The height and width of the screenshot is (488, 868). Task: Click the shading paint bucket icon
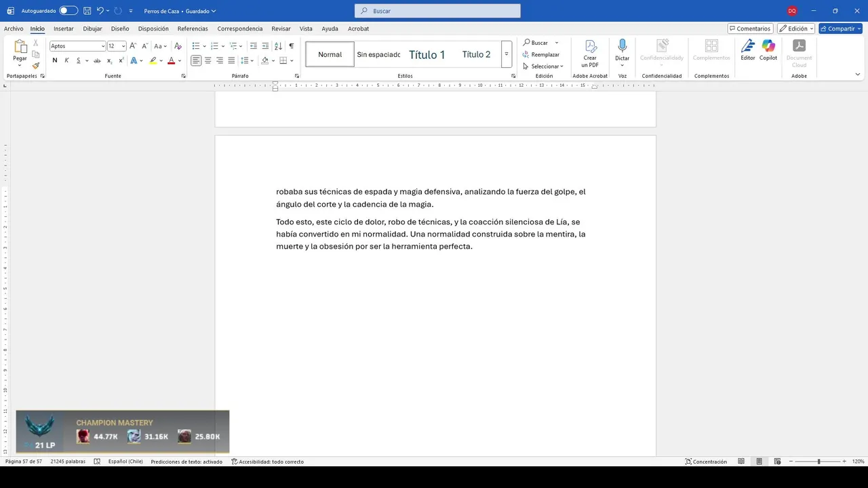tap(265, 60)
